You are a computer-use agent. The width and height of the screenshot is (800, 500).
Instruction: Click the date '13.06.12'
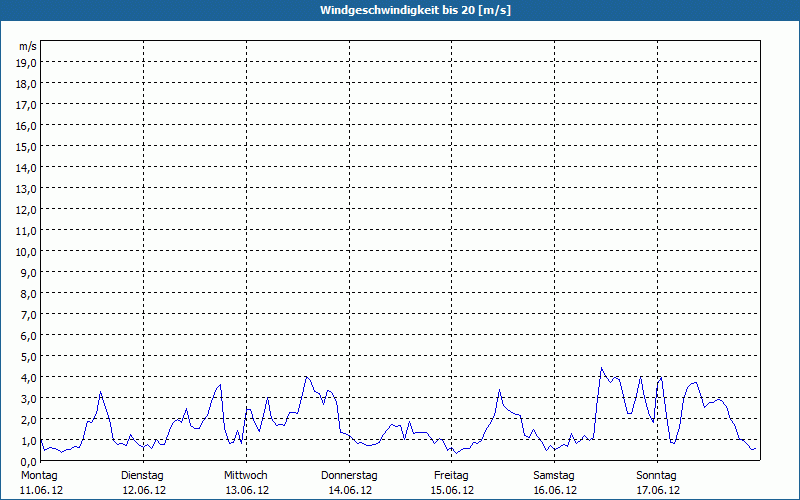(247, 490)
